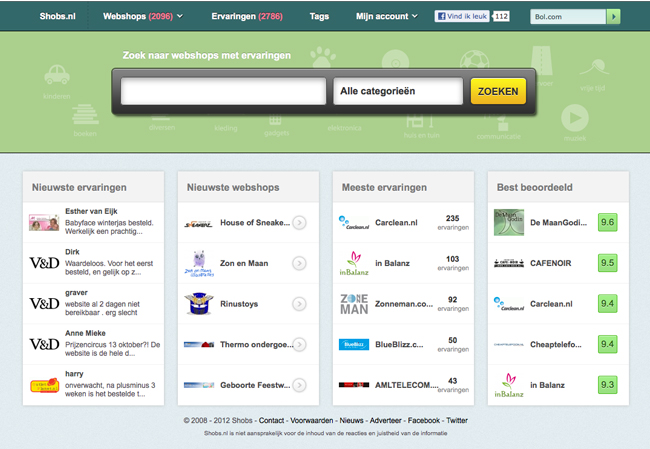Click the BlueBlizz logo

click(x=354, y=345)
